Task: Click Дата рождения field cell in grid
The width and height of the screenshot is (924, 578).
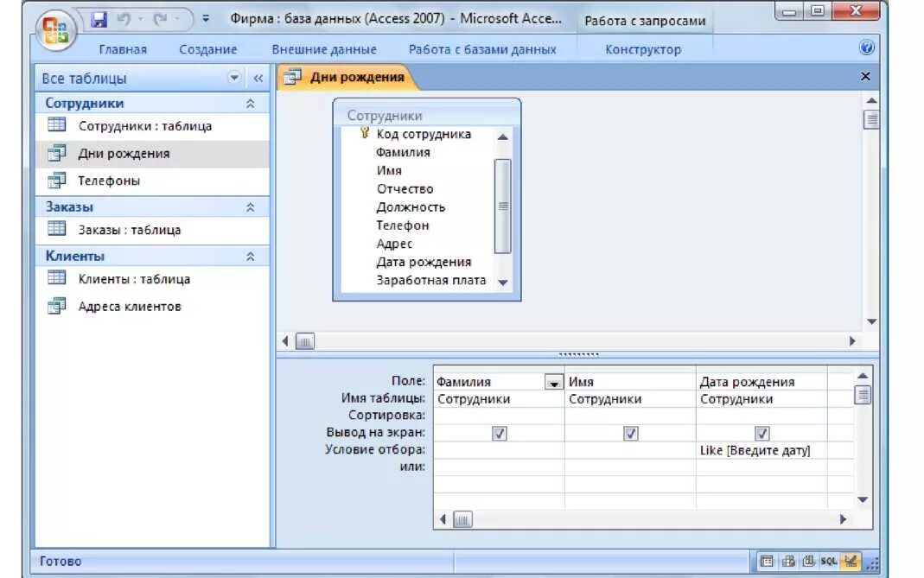Action: [x=762, y=382]
